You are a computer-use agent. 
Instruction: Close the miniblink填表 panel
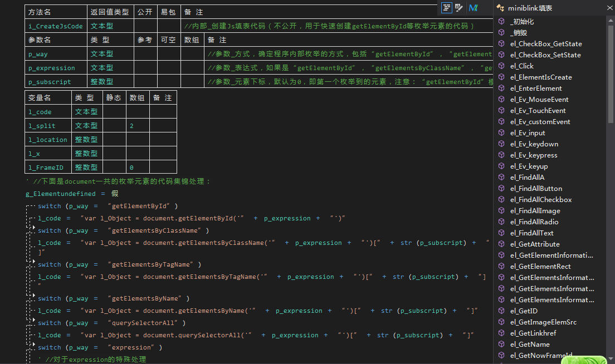610,8
